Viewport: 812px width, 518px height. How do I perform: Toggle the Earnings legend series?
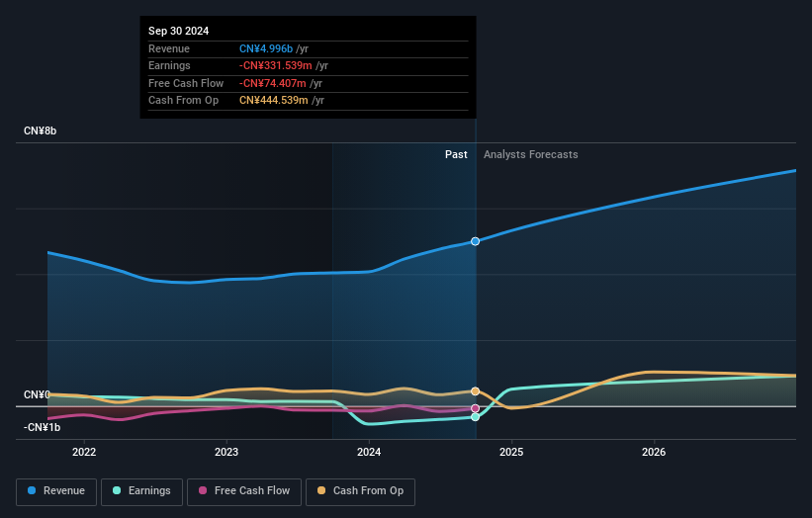pos(141,491)
